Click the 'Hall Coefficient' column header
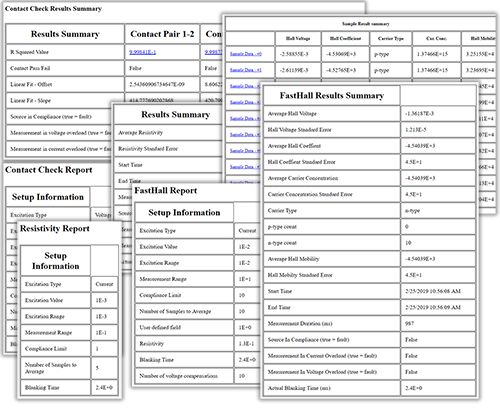Viewport: 500px width, 408px height. [x=345, y=38]
